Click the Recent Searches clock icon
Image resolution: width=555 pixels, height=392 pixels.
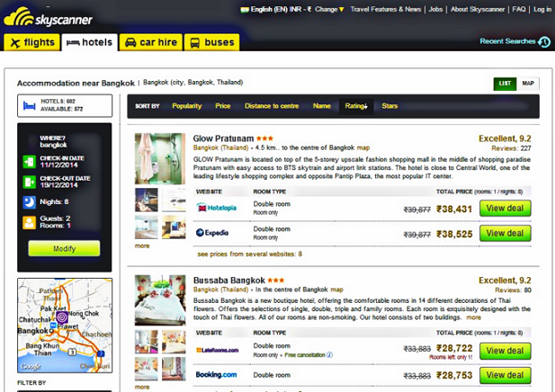[x=544, y=41]
